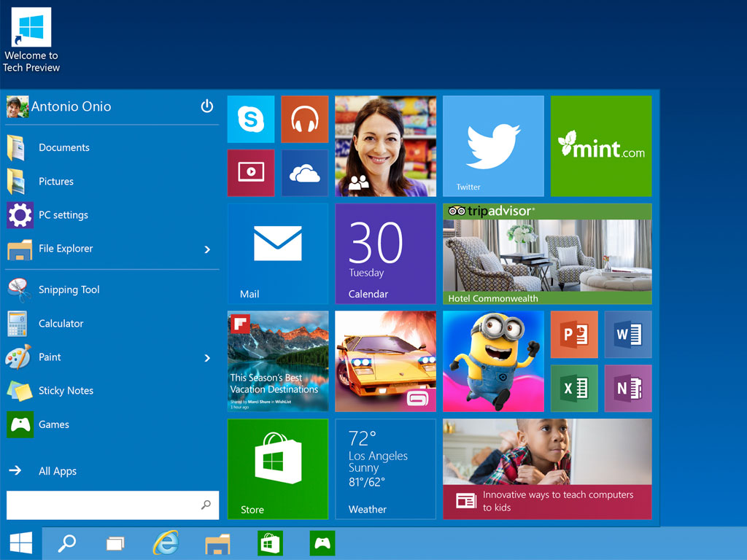The image size is (747, 560).
Task: Open PC settings from the Start menu
Action: pos(63,215)
